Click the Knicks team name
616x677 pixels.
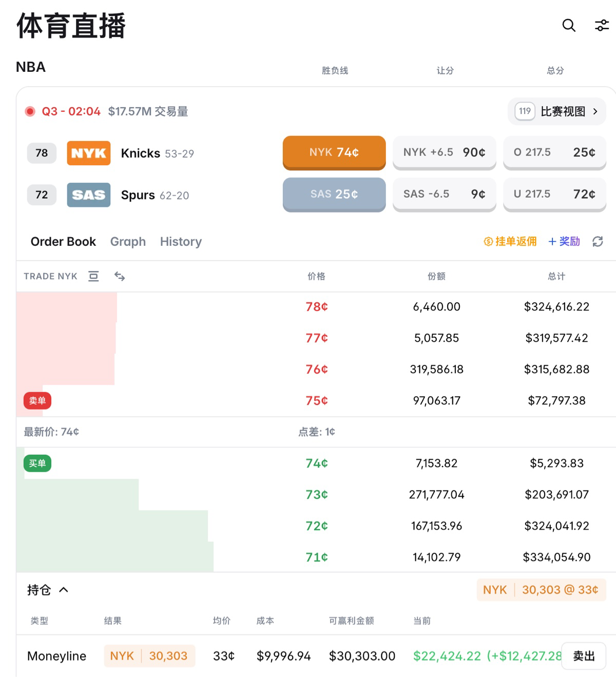point(141,153)
